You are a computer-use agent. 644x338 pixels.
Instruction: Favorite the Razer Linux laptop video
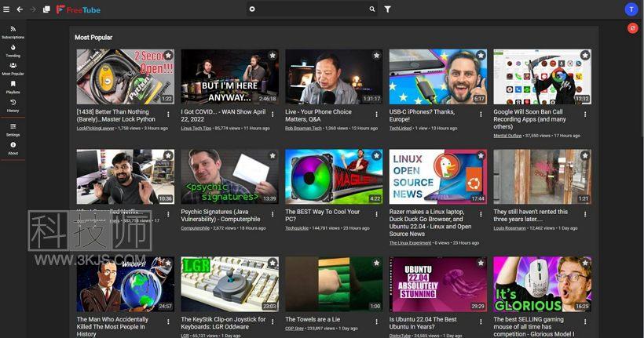[481, 155]
